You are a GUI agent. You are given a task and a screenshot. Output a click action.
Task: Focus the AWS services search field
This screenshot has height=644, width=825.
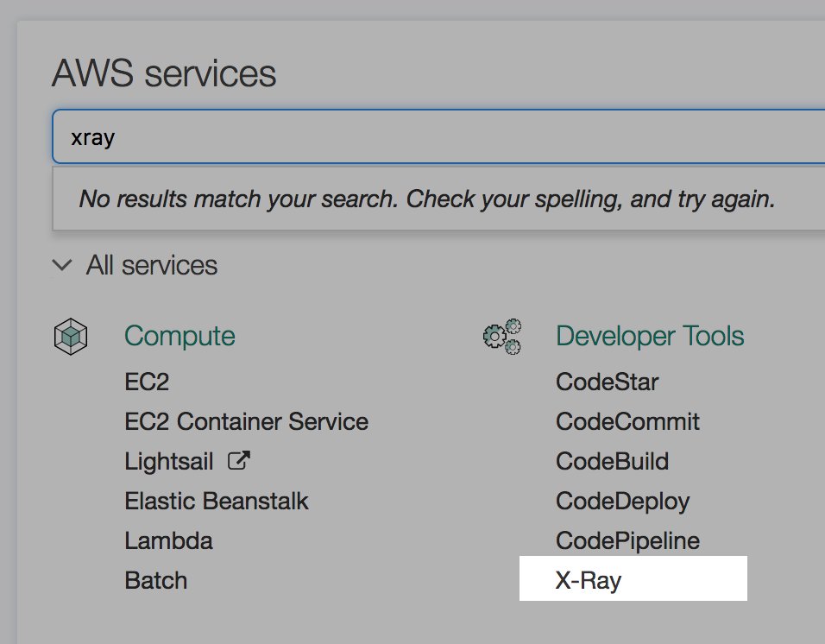click(438, 136)
